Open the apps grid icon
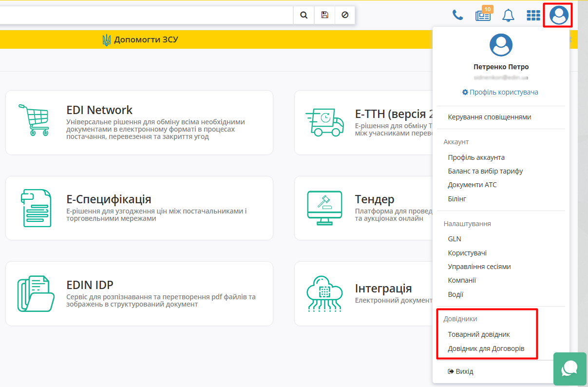Image resolution: width=588 pixels, height=387 pixels. click(x=533, y=15)
